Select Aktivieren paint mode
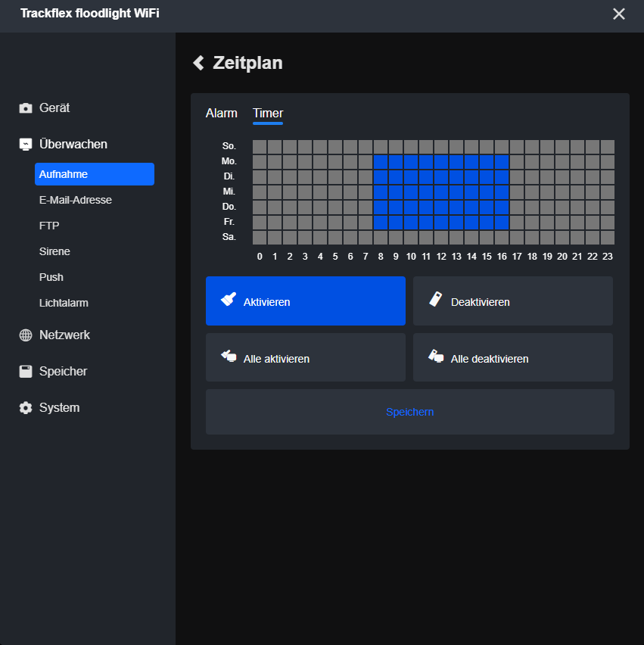Screen dimensions: 644x645 [306, 301]
